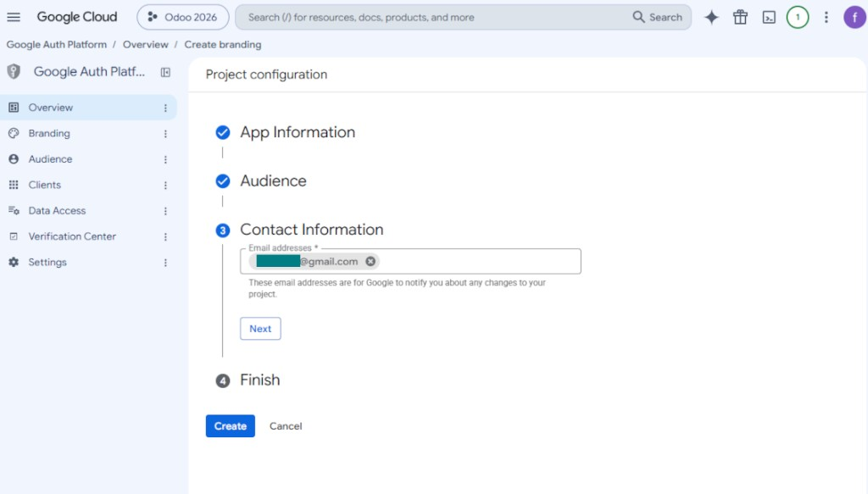This screenshot has width=868, height=494.
Task: Select Audience in the sidebar
Action: click(x=88, y=158)
